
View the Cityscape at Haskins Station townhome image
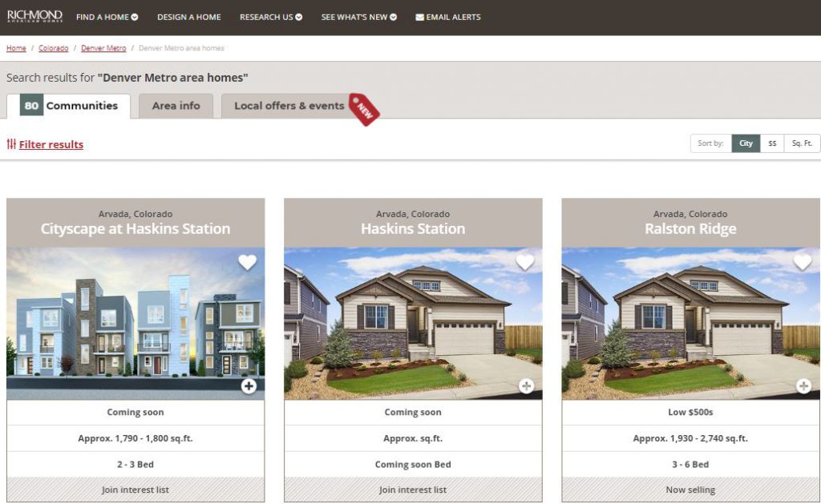135,324
